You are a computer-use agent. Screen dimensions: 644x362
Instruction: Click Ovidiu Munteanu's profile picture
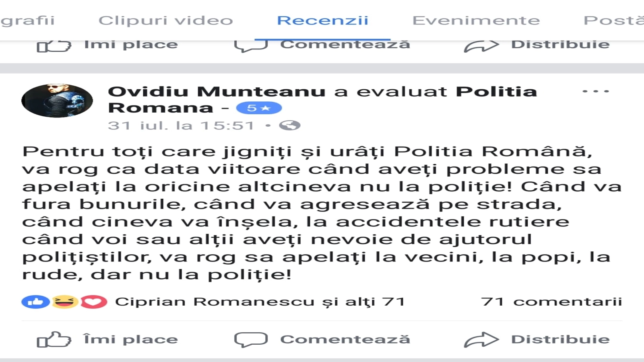pyautogui.click(x=57, y=101)
